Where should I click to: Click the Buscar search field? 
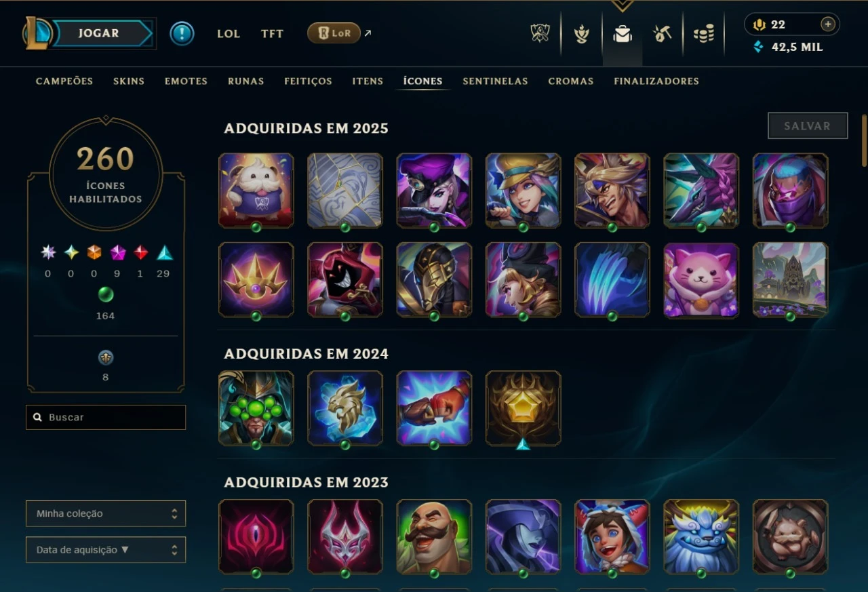click(x=106, y=417)
